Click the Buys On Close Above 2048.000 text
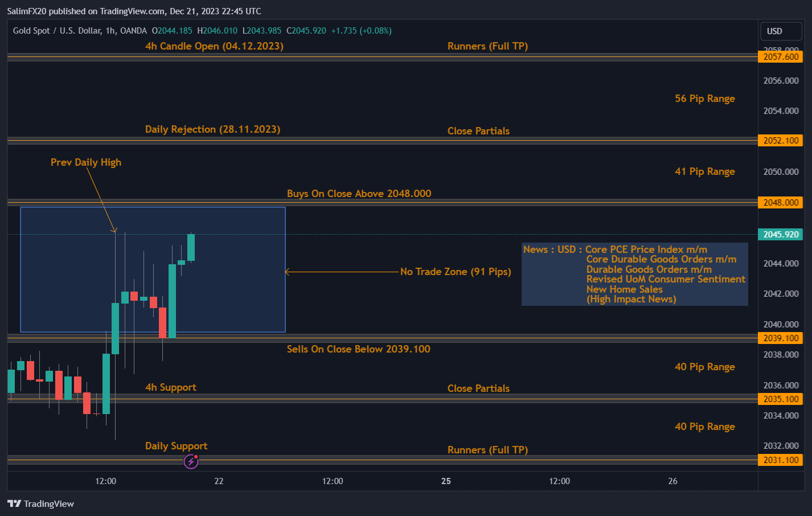The height and width of the screenshot is (516, 812). (359, 193)
